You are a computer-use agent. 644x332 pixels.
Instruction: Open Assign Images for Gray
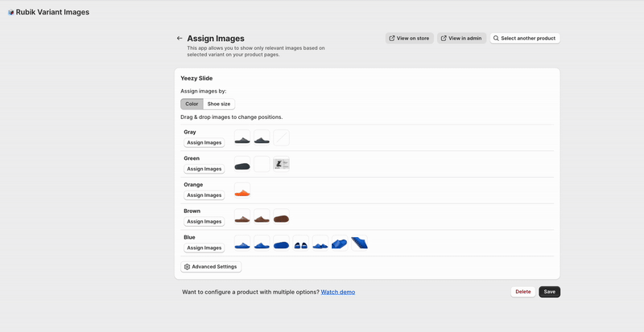coord(204,143)
